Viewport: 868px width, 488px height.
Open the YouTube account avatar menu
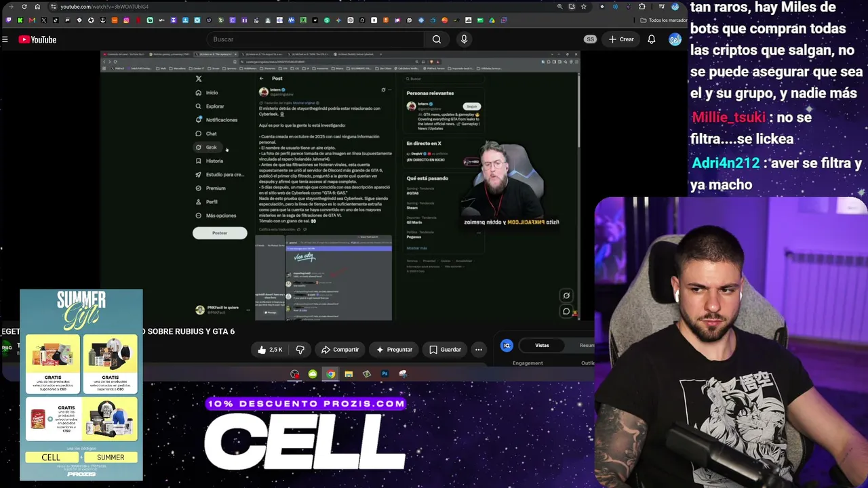[675, 39]
